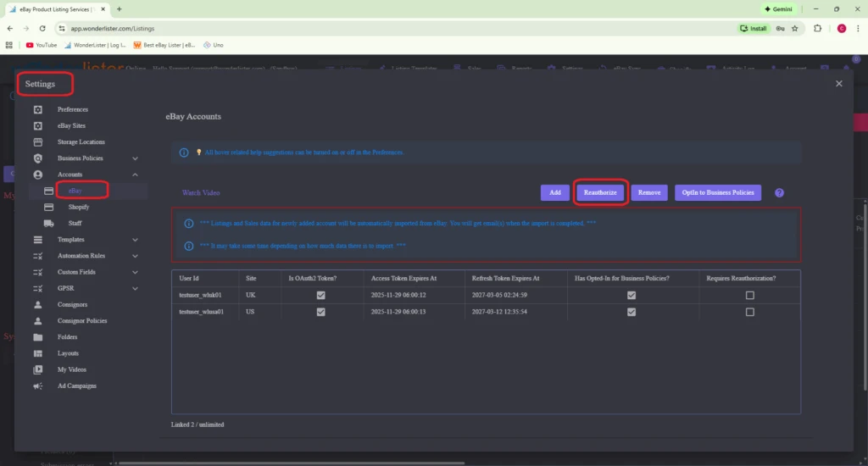Click the Custom Fields icon
868x466 pixels.
pyautogui.click(x=37, y=272)
